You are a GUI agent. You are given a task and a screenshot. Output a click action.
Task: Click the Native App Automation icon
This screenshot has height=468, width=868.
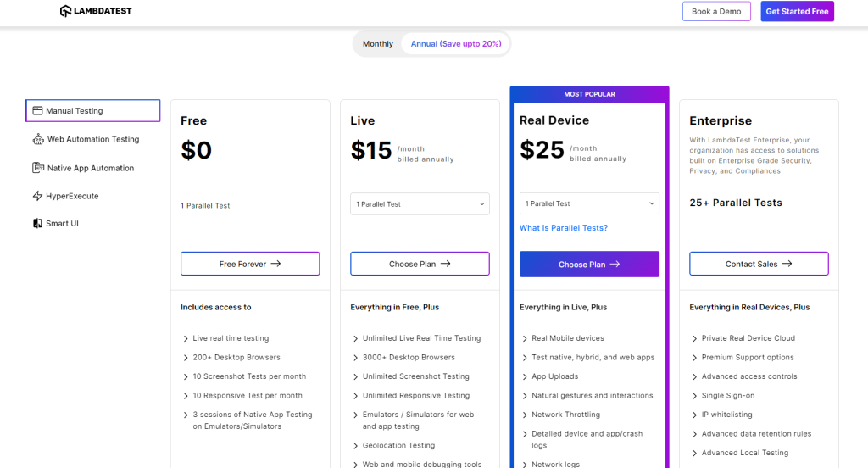(x=37, y=168)
